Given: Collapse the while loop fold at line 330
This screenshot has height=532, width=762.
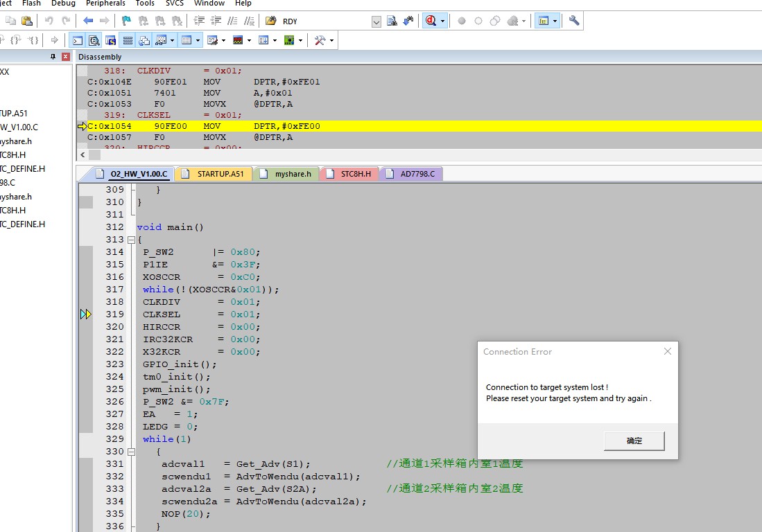Looking at the screenshot, I should pyautogui.click(x=131, y=452).
